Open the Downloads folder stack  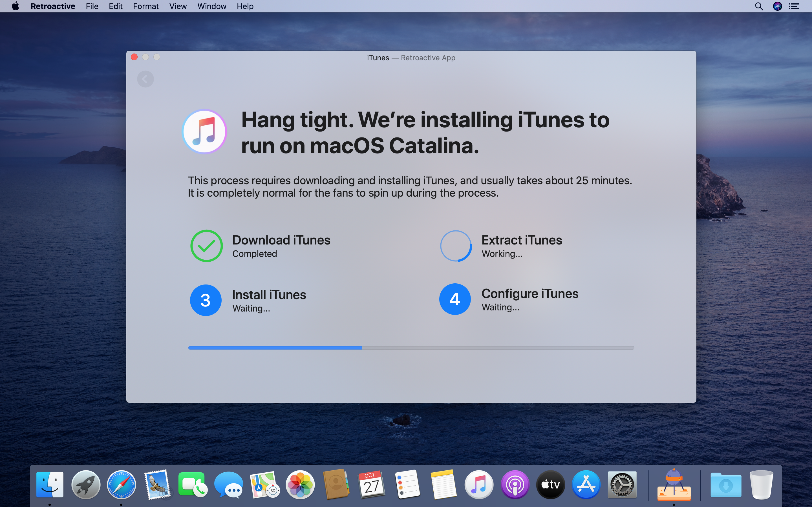725,485
